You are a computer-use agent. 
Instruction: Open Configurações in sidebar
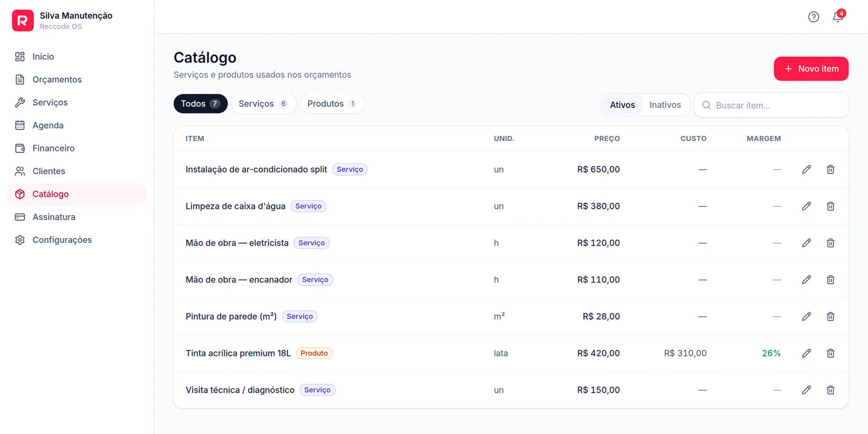(77, 240)
